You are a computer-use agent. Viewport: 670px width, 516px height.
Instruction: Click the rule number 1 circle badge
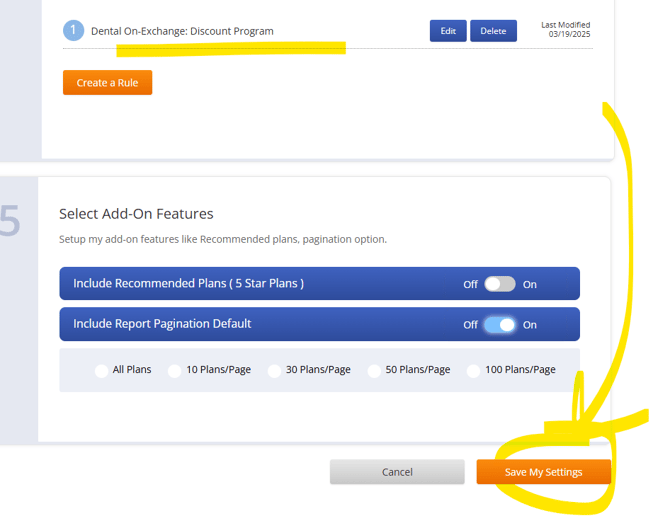73,30
